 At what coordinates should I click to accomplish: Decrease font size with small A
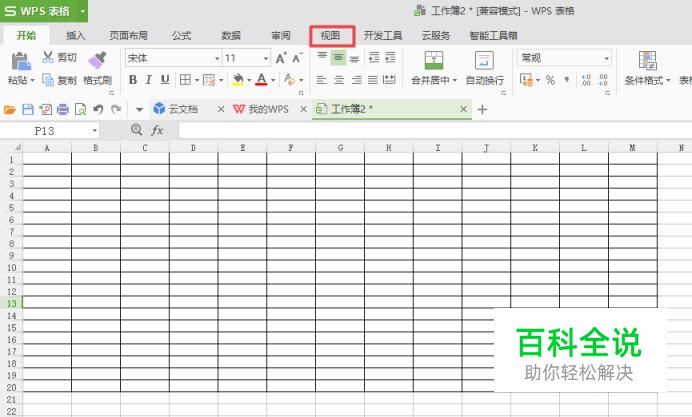(297, 58)
